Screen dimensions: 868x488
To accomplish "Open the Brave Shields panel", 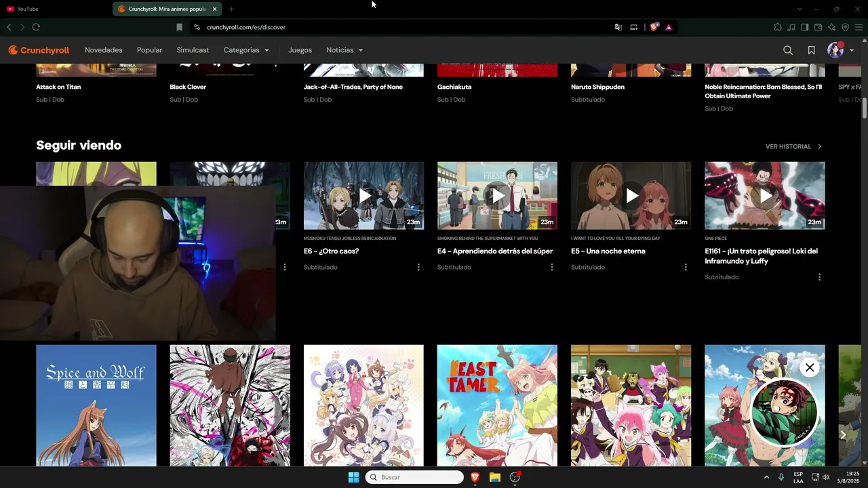I will [x=654, y=27].
